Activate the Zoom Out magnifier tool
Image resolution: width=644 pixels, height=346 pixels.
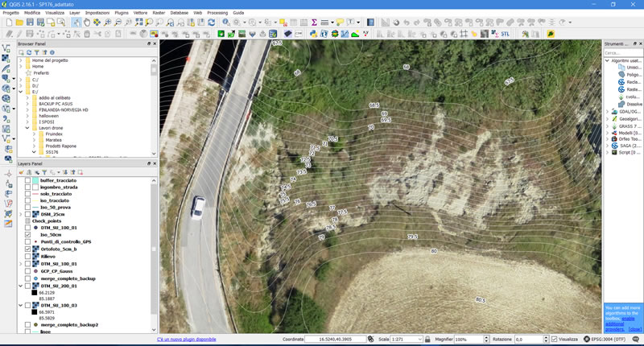(x=118, y=23)
